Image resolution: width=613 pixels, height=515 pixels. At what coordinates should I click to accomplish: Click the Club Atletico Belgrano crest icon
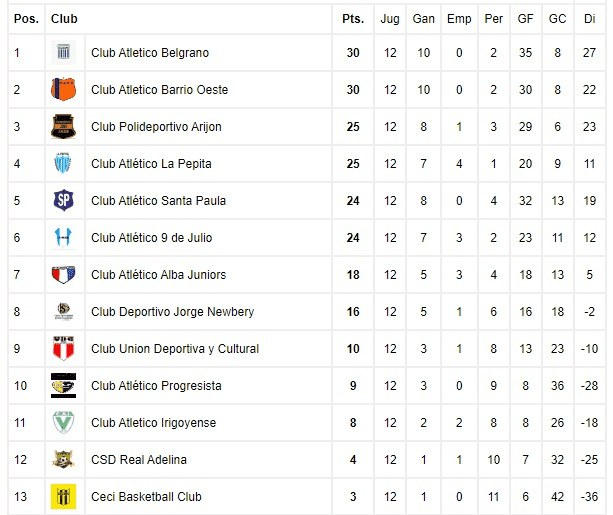click(63, 52)
